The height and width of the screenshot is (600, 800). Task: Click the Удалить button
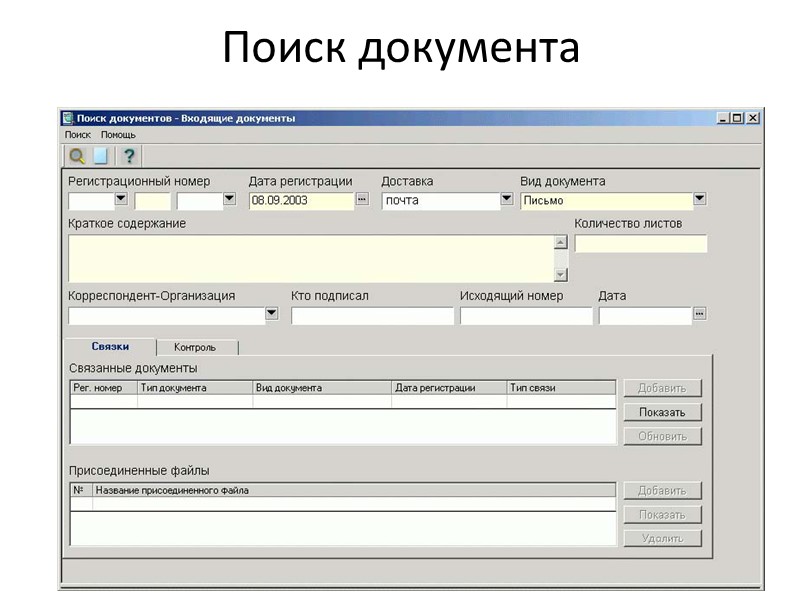coord(662,538)
